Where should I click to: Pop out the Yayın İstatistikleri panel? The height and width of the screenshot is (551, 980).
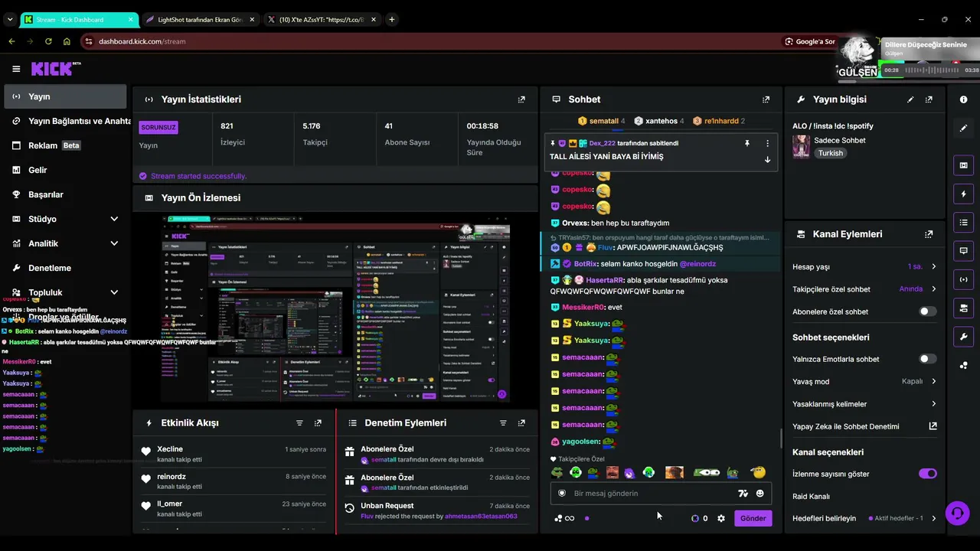(521, 99)
